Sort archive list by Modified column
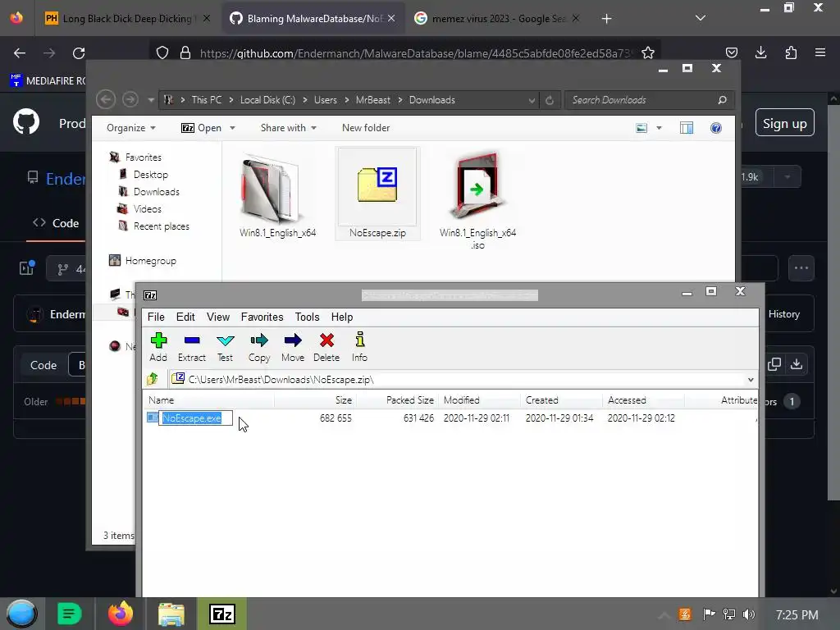Screen dimensions: 840x630 tap(479, 400)
